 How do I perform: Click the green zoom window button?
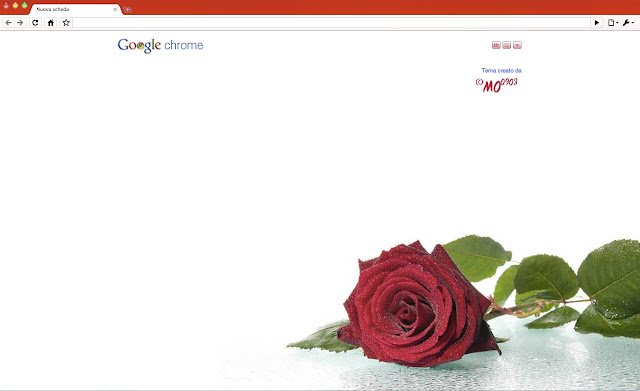coord(24,5)
